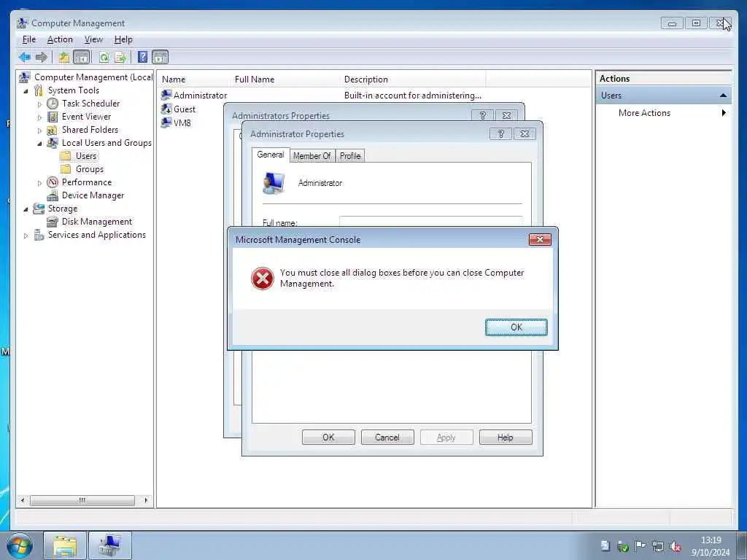Toggle the Show/Hide Action Pane icon
Screen dimensions: 747x560
[160, 58]
